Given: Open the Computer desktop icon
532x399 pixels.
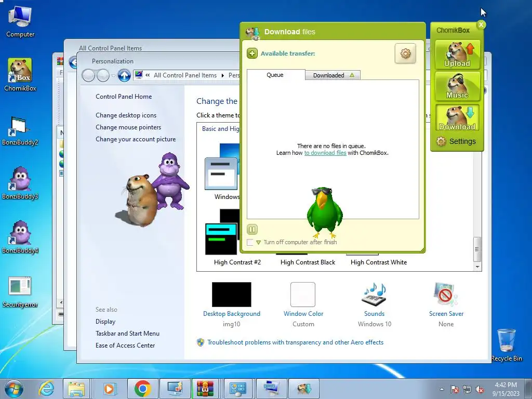Looking at the screenshot, I should pyautogui.click(x=20, y=21).
